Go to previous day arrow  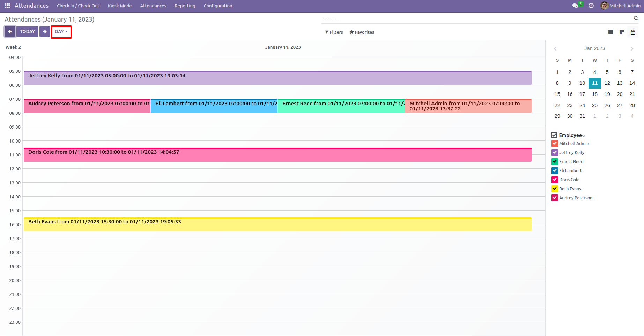(10, 32)
